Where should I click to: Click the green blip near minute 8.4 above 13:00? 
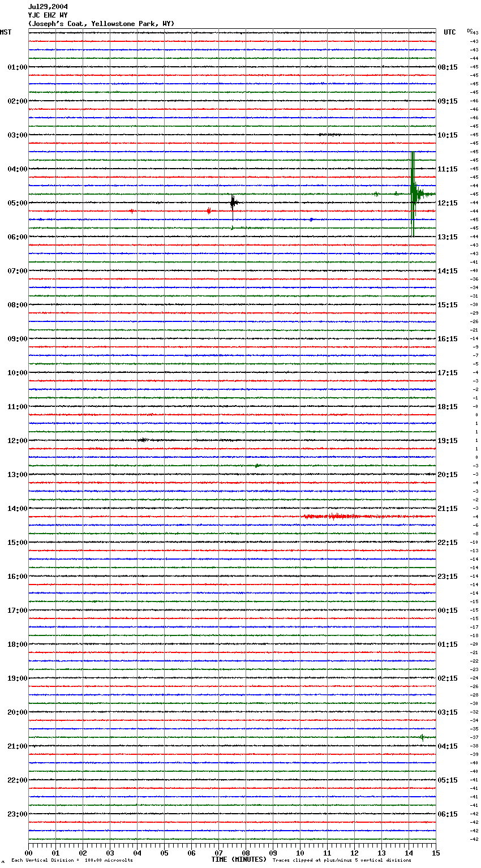257,466
